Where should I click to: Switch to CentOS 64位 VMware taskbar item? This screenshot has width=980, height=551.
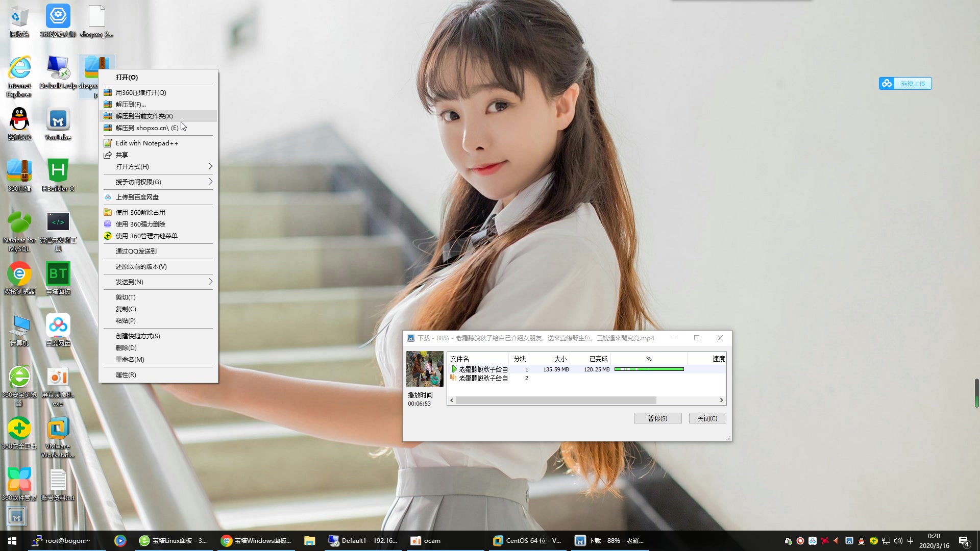coord(527,540)
